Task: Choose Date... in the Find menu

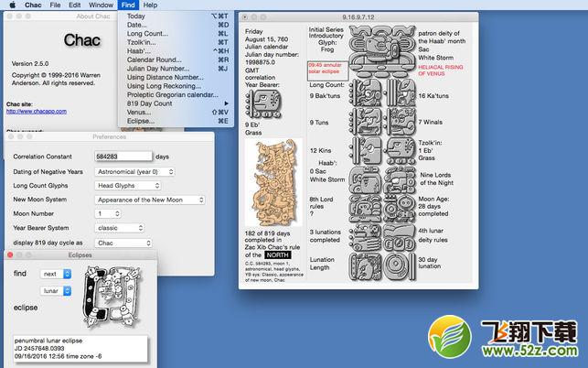Action: [177, 25]
